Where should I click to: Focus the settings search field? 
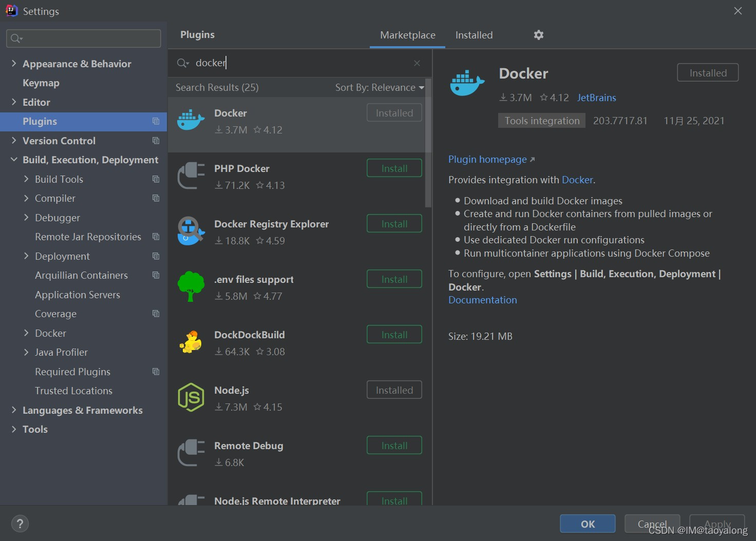pos(84,38)
